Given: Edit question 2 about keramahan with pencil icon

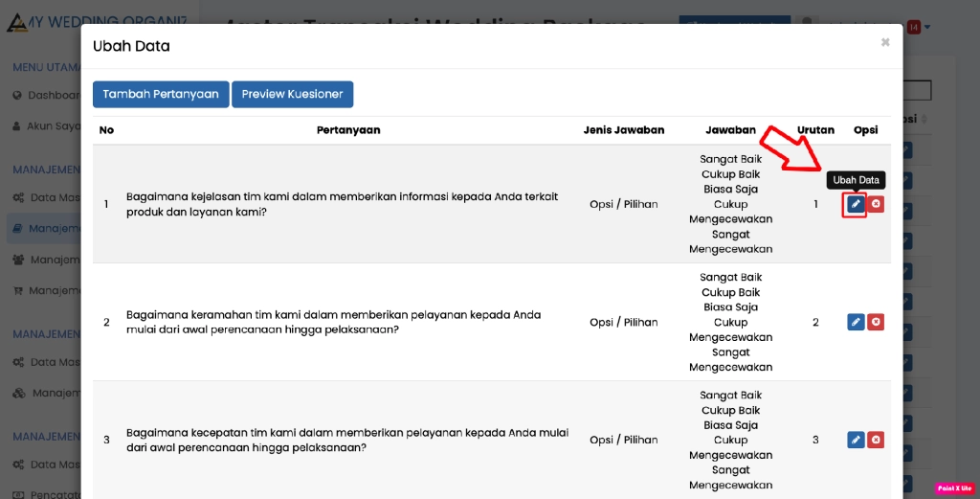Looking at the screenshot, I should 856,322.
